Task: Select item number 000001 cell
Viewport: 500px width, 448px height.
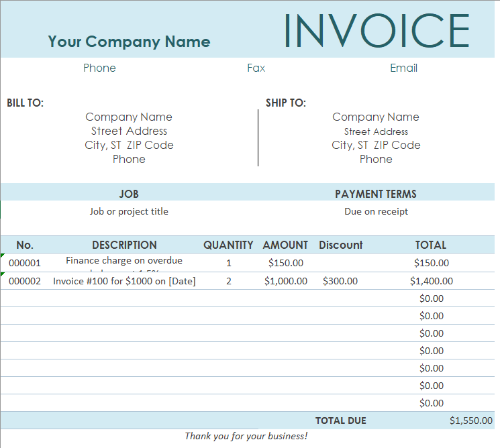Action: tap(25, 263)
